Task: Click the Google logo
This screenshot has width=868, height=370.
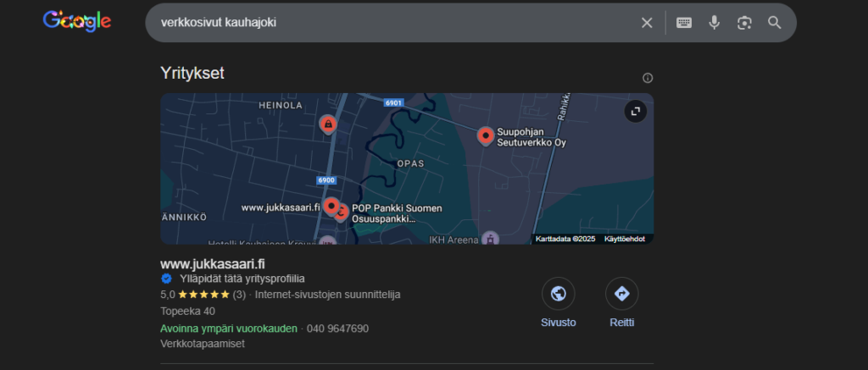Action: [77, 21]
